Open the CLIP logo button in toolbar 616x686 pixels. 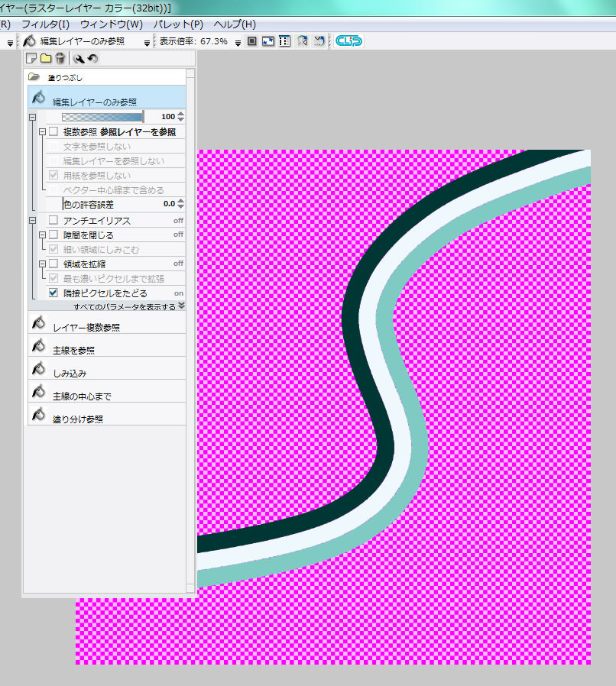coord(349,41)
